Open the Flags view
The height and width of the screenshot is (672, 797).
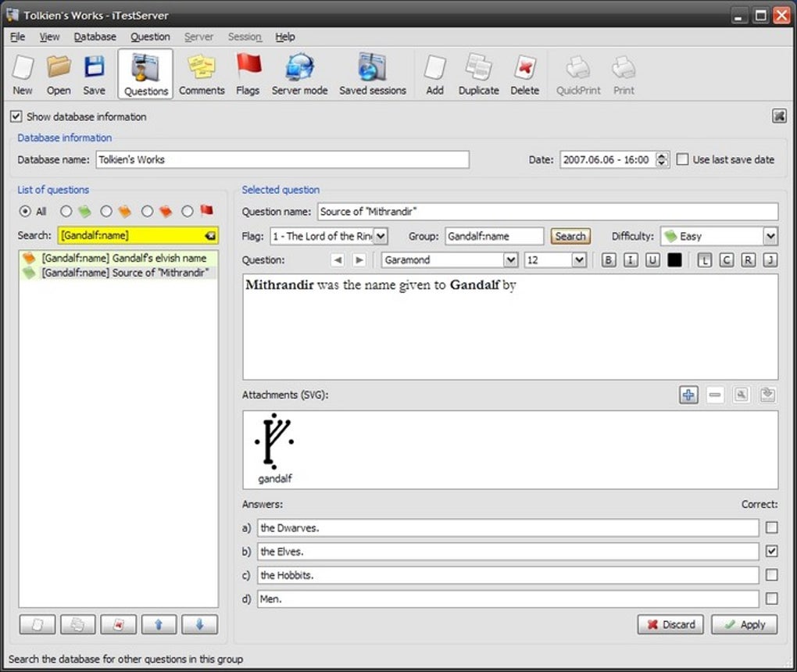pos(248,74)
